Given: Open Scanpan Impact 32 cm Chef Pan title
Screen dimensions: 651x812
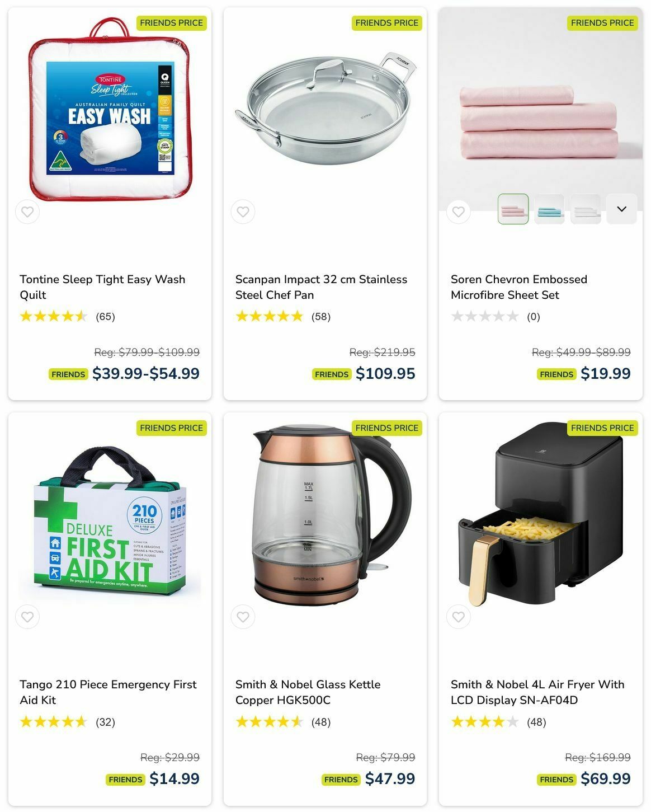Looking at the screenshot, I should pos(321,287).
